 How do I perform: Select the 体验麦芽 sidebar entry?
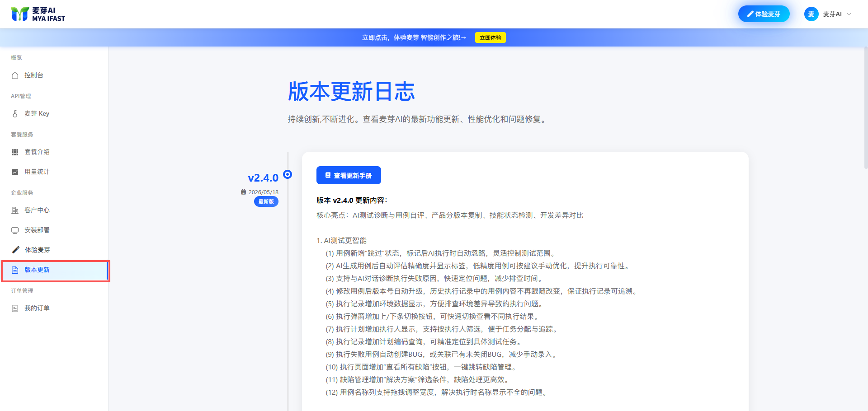click(54, 250)
